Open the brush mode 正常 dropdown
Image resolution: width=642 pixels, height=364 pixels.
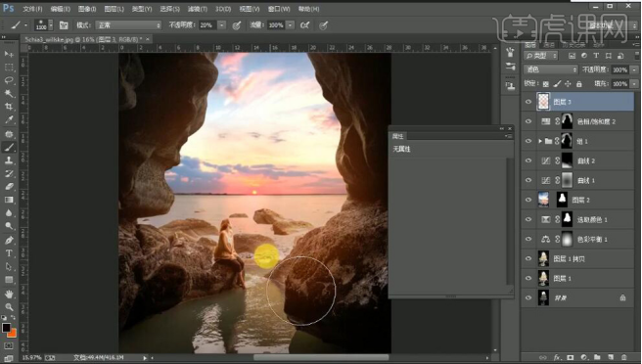pos(128,25)
